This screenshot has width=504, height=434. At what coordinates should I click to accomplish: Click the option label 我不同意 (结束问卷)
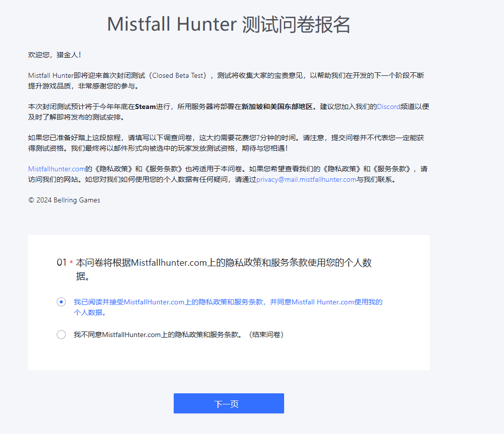[178, 335]
